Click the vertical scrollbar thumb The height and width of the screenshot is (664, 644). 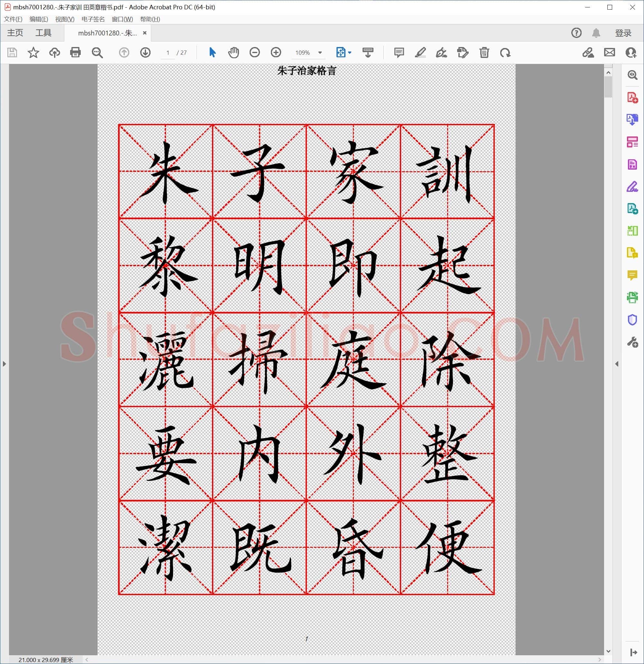pyautogui.click(x=608, y=87)
